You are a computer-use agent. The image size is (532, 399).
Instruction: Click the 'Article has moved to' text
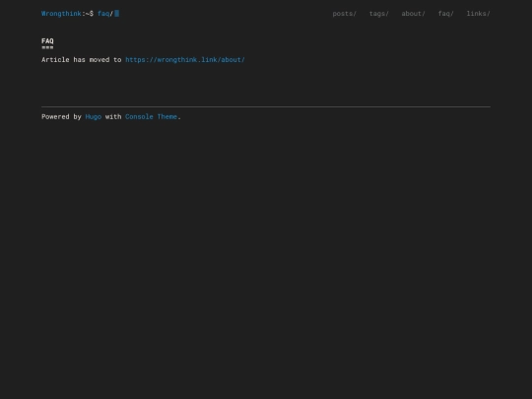coord(82,60)
